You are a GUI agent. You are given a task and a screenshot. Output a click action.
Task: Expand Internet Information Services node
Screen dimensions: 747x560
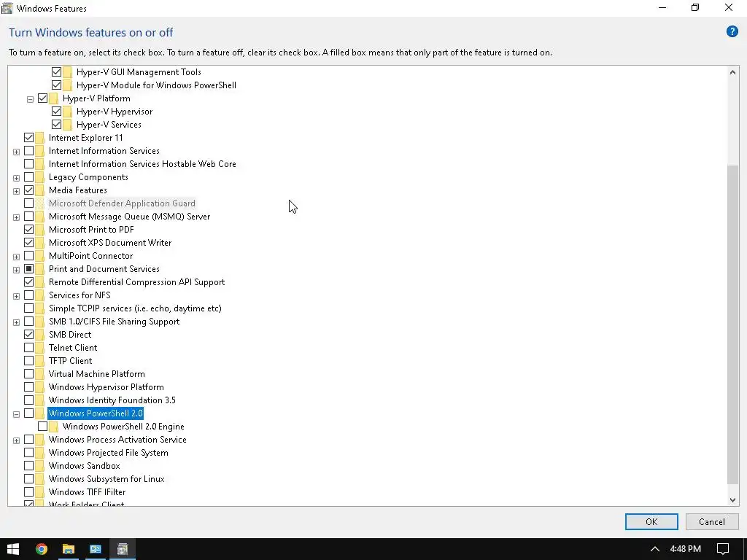(x=16, y=152)
